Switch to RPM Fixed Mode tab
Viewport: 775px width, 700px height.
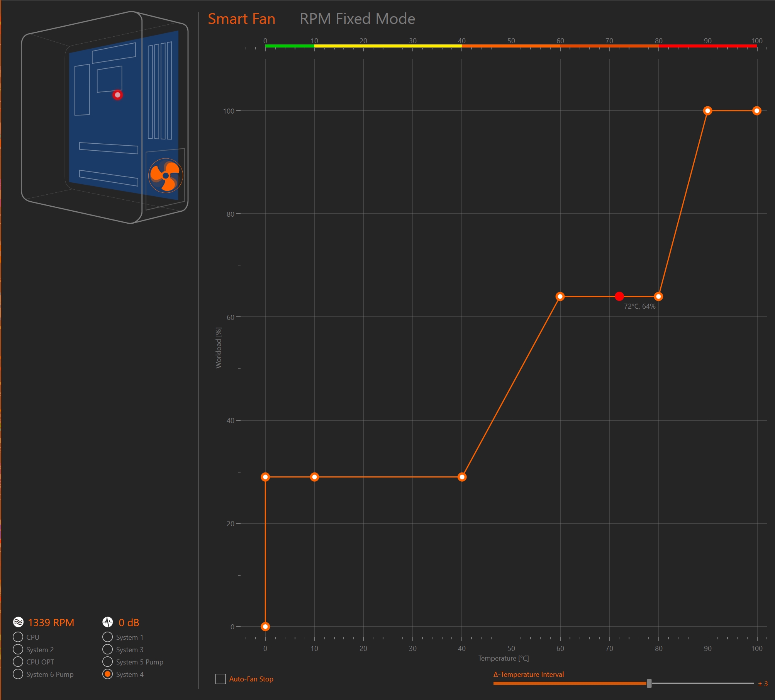tap(357, 19)
